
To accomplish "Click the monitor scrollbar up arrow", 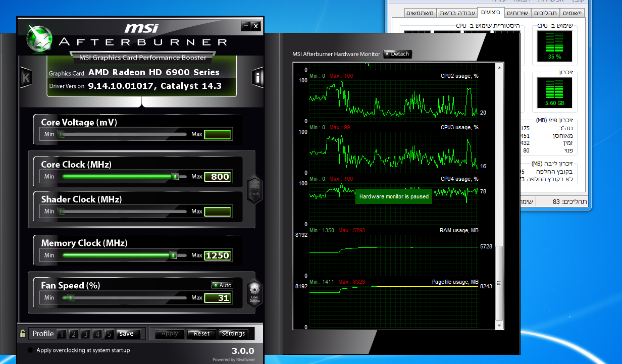I will (x=499, y=67).
